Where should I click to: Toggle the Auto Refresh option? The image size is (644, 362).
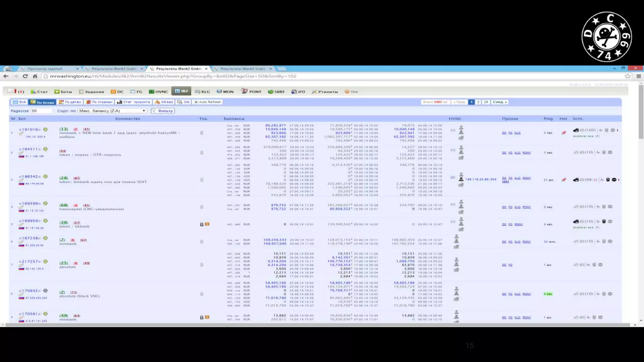click(208, 102)
